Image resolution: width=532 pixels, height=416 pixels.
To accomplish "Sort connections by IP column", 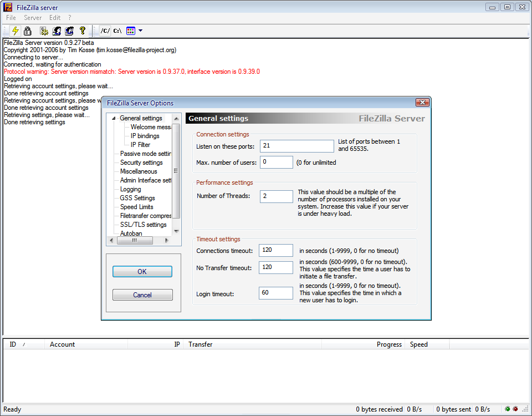I will click(x=155, y=344).
